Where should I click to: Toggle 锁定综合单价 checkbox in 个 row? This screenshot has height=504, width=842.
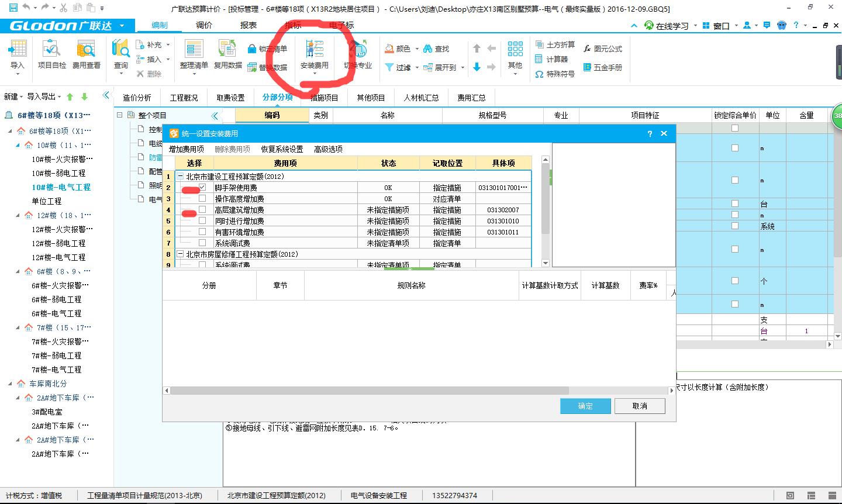735,280
